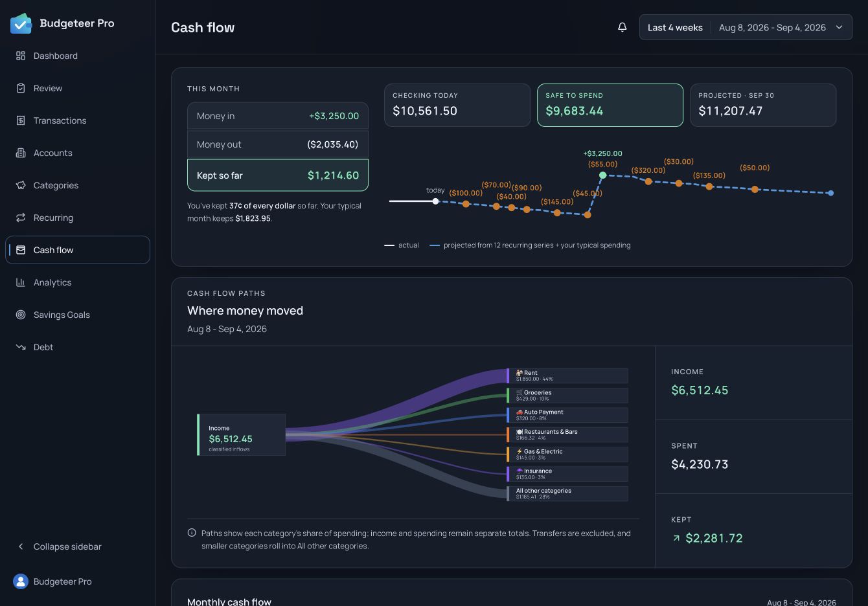Select the Checking Today card
This screenshot has height=606, width=868.
pyautogui.click(x=457, y=105)
